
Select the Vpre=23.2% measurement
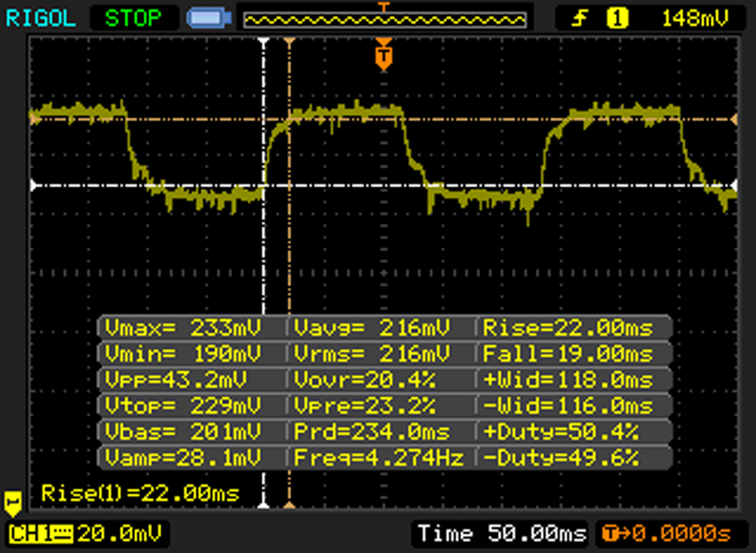[x=365, y=406]
